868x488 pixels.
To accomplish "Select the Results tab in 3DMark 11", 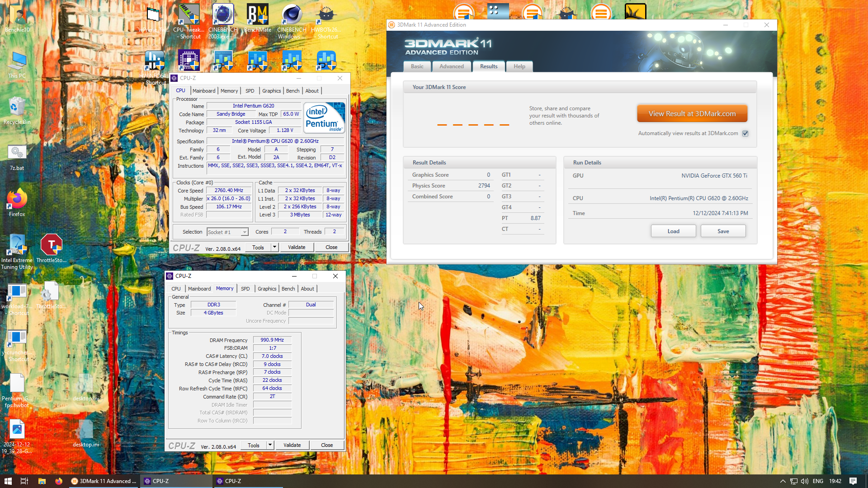I will (x=489, y=66).
